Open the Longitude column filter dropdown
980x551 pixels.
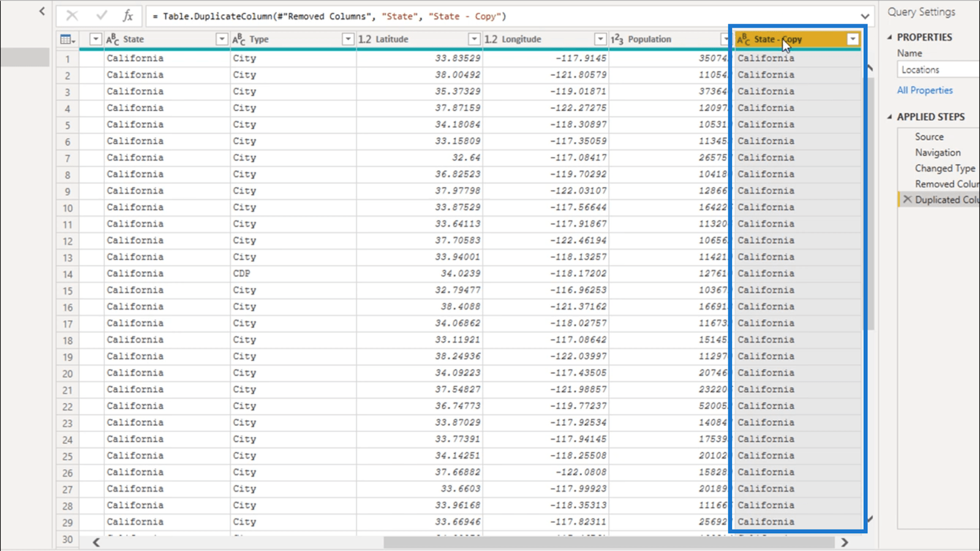(600, 39)
